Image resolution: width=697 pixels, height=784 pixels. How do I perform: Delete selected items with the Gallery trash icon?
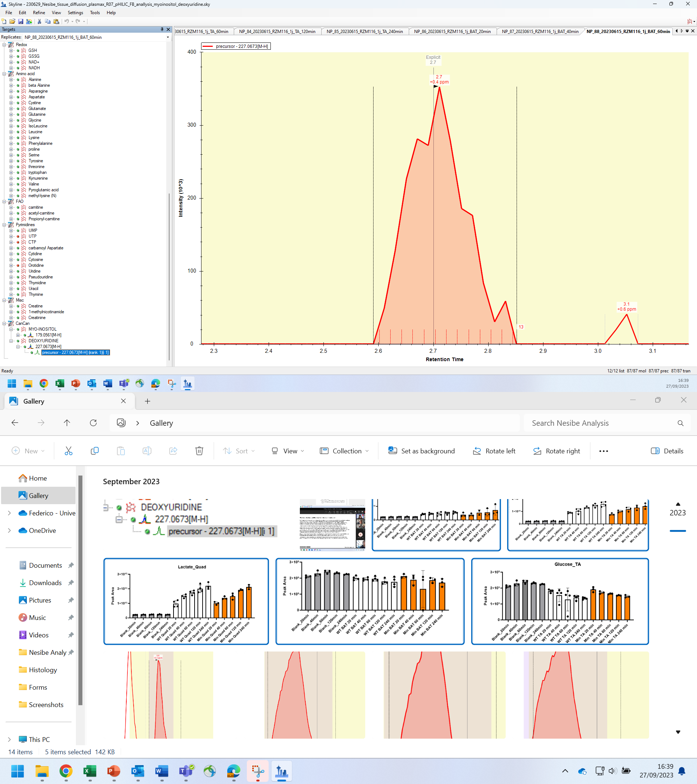[x=199, y=451]
